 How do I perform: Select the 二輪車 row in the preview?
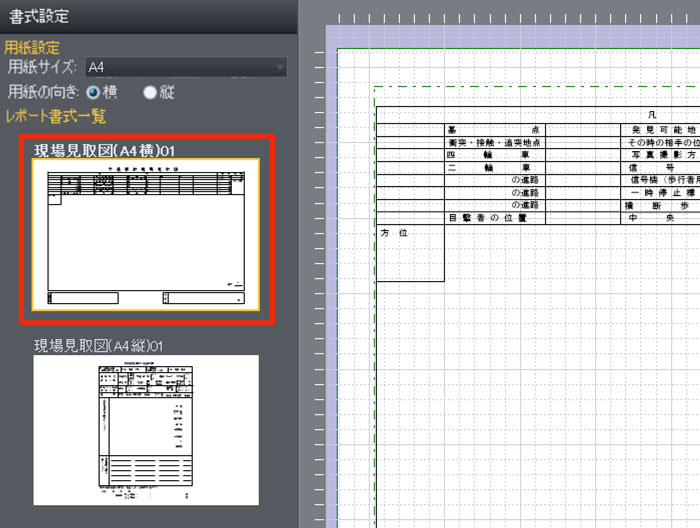[495, 168]
